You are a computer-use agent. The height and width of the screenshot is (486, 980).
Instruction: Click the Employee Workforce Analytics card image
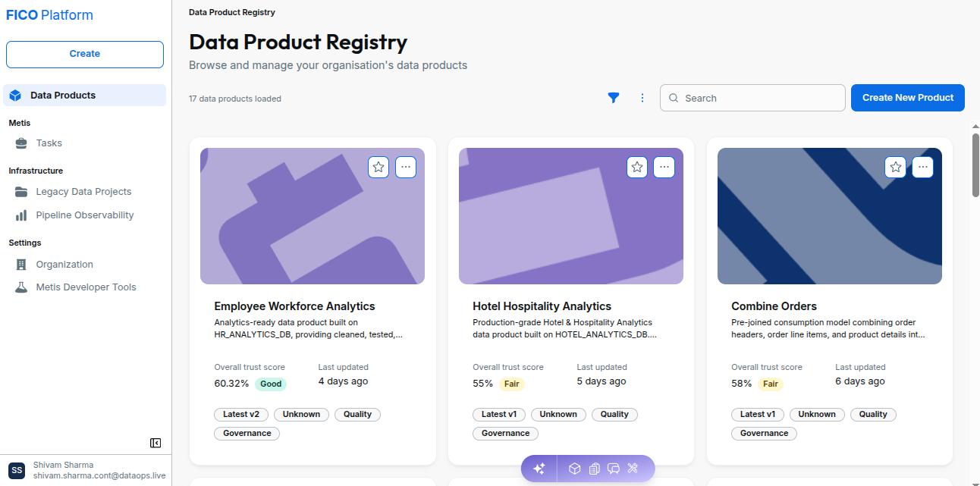tap(313, 216)
